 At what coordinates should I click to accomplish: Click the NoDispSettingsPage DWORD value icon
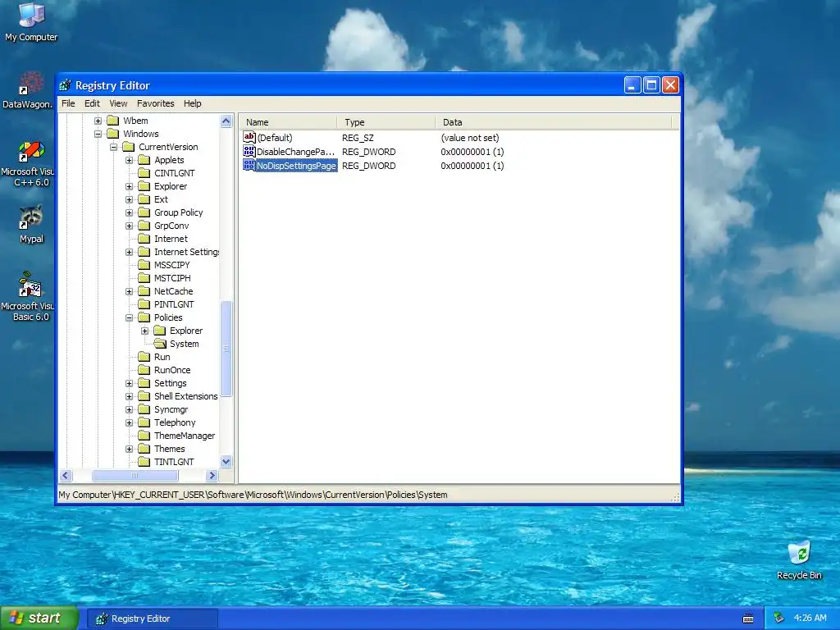[249, 165]
